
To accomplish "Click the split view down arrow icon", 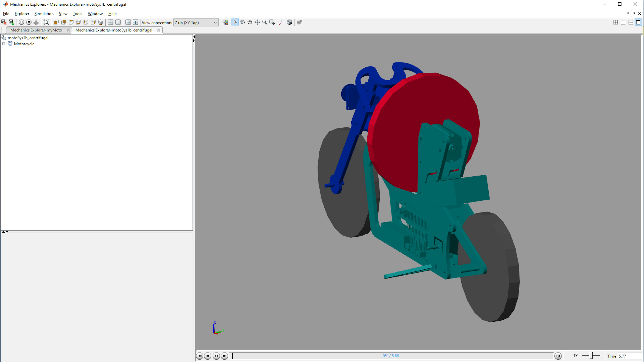I will coord(135,22).
